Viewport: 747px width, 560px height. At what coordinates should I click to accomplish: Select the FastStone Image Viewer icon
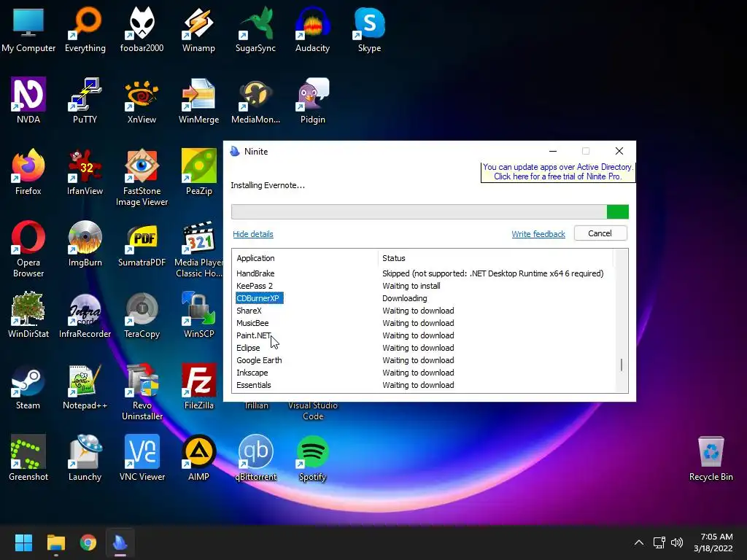(142, 178)
